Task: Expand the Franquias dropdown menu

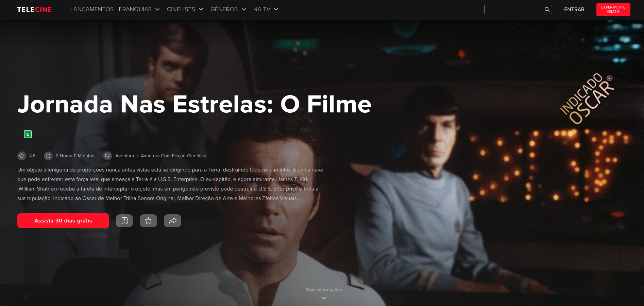Action: pyautogui.click(x=139, y=10)
